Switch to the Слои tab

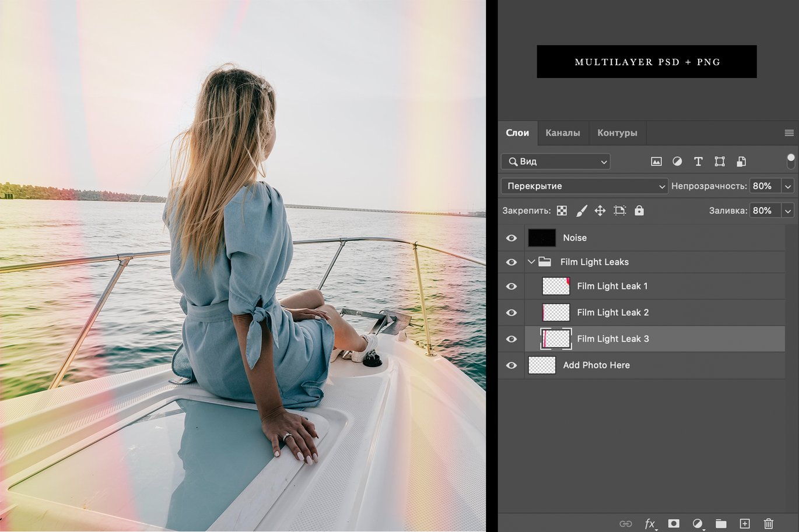click(517, 133)
